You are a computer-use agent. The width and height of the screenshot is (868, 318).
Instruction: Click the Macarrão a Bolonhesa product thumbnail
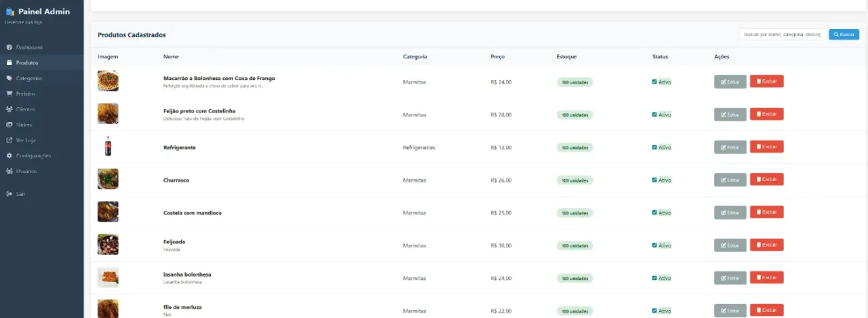[x=108, y=81]
